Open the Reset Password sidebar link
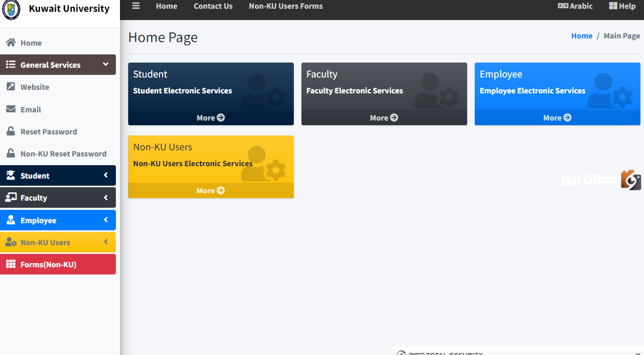 click(x=58, y=131)
